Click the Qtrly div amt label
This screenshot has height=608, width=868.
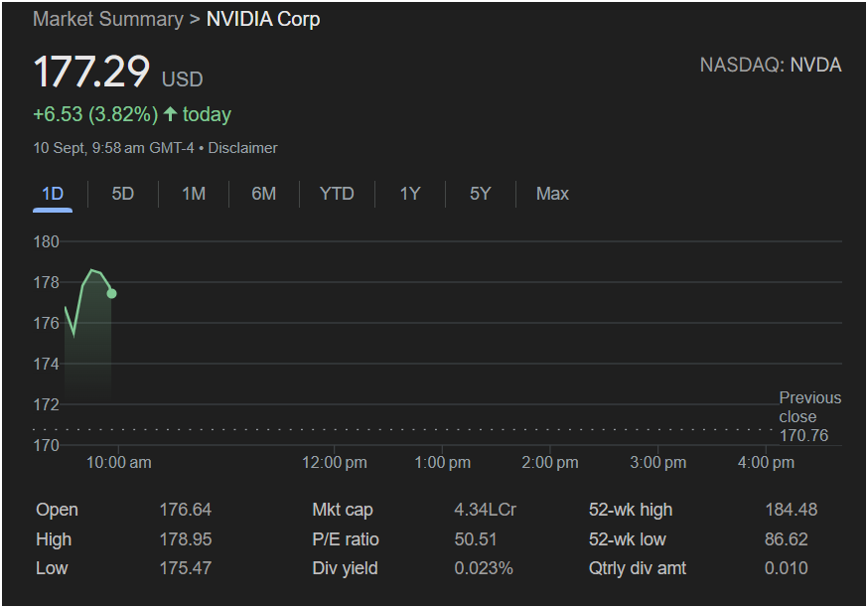638,568
